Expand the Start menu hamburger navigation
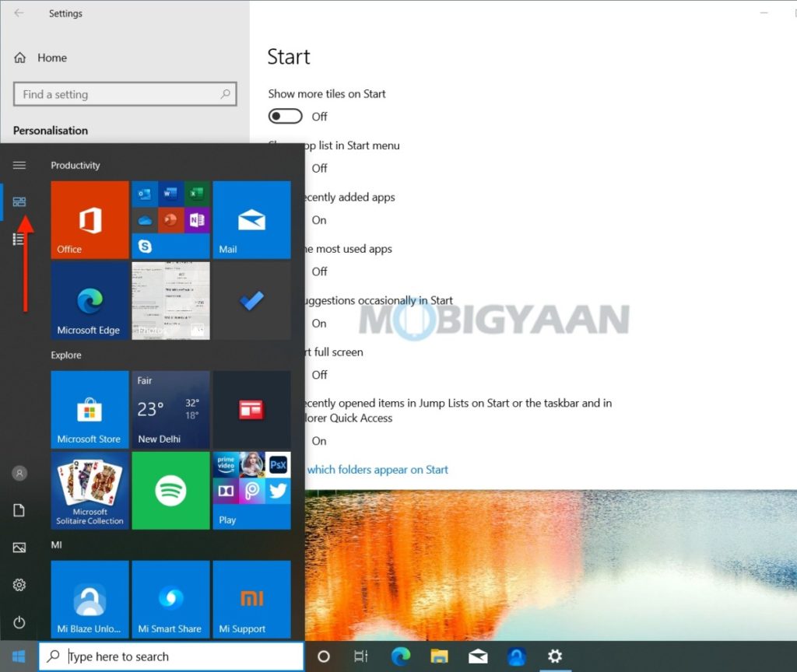The height and width of the screenshot is (672, 797). click(x=19, y=165)
